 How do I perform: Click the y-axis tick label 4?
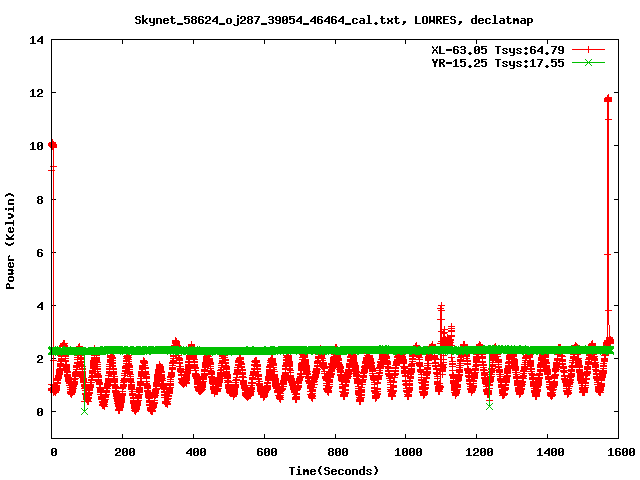(40, 306)
